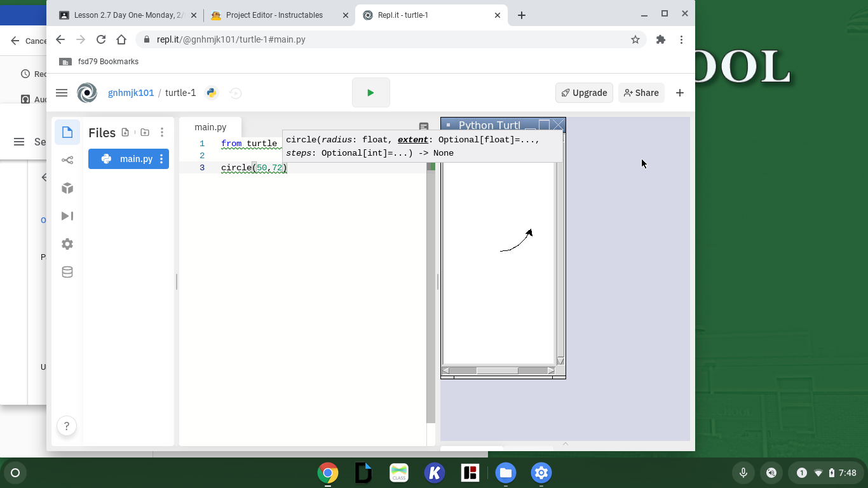Image resolution: width=868 pixels, height=488 pixels.
Task: Create a new file with the add-file icon
Action: 125,132
